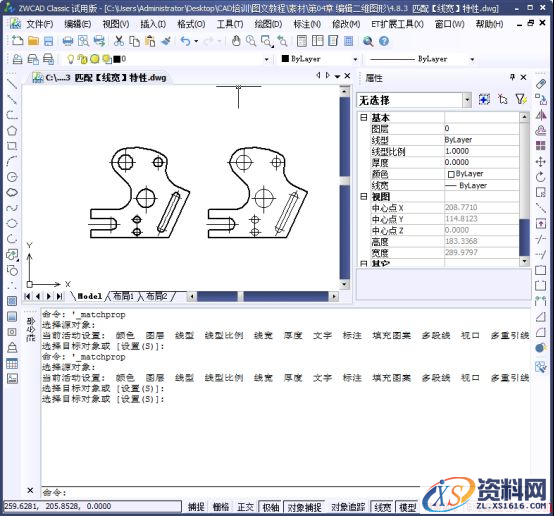This screenshot has width=554, height=516.
Task: Open the ByLayer linetype dropdown
Action: (472, 59)
